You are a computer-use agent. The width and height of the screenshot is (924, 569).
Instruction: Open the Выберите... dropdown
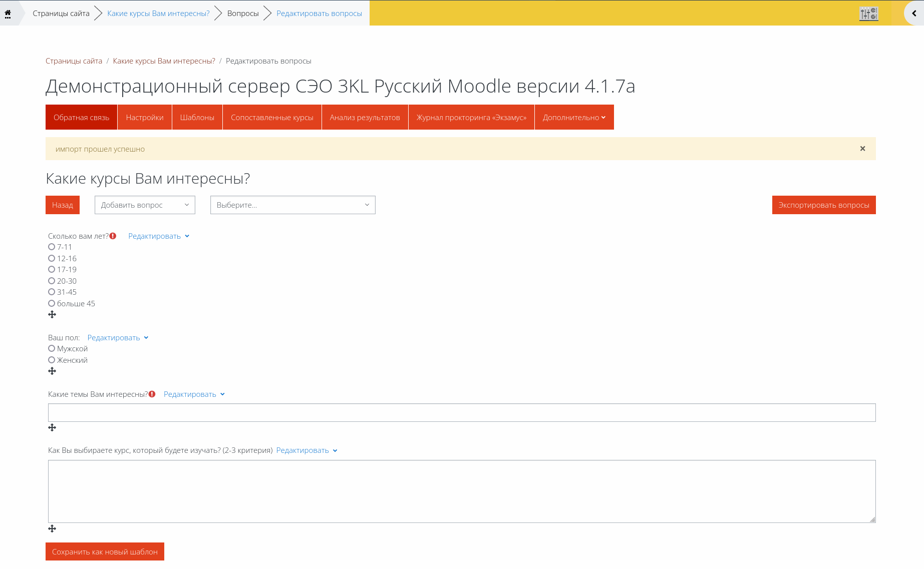293,205
